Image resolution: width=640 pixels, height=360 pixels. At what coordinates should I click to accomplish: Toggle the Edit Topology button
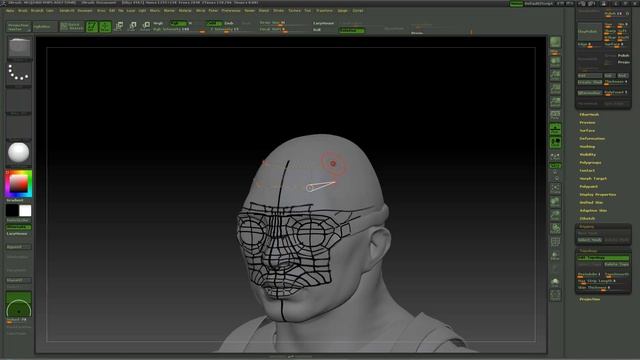point(603,258)
